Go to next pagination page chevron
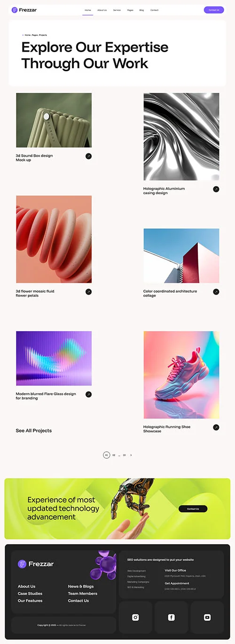This screenshot has height=644, width=235. pos(131,455)
